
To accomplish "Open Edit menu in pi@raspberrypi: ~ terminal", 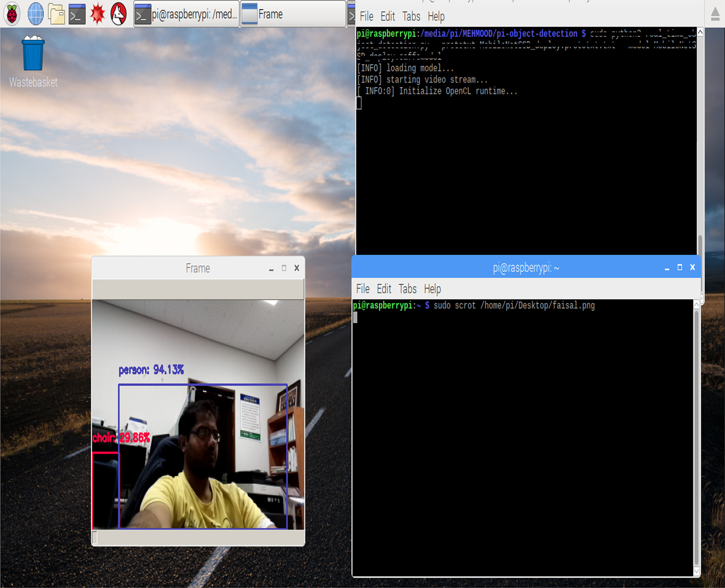I will (384, 289).
